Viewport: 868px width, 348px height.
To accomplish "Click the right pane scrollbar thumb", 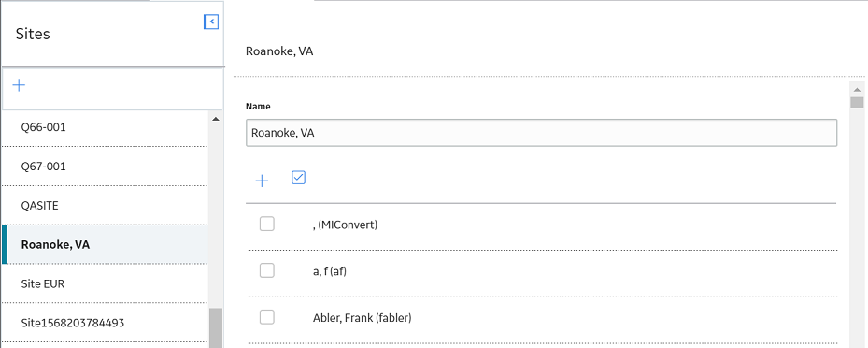I will coord(857,102).
